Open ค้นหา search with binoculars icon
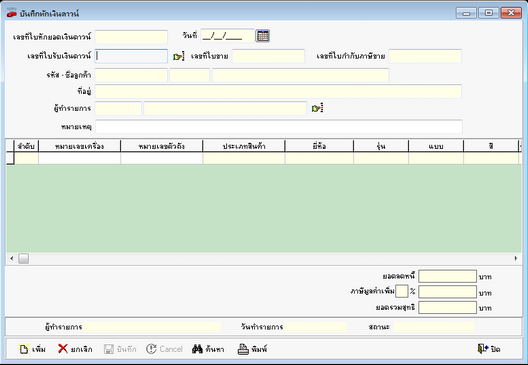Image resolution: width=528 pixels, height=365 pixels. [x=208, y=349]
